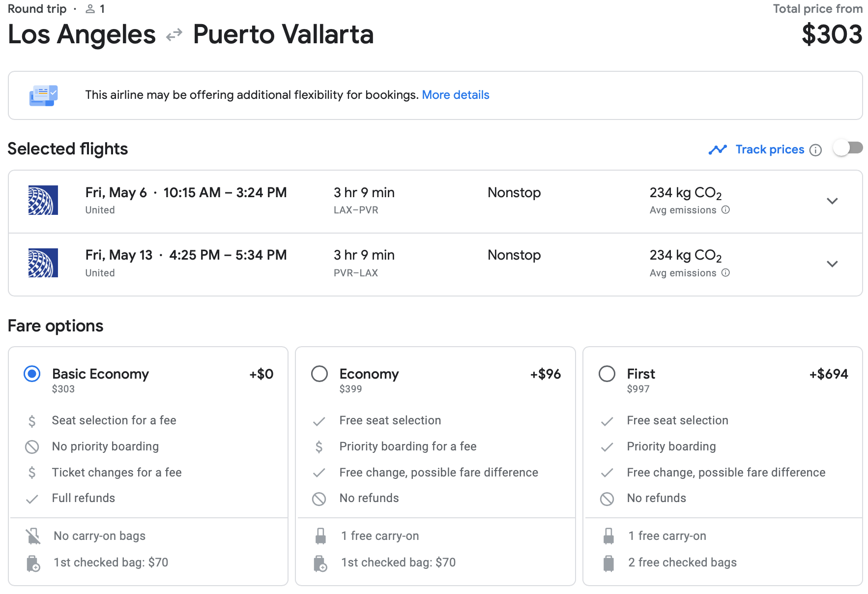This screenshot has width=868, height=594.
Task: Select the Economy fare radio button
Action: point(319,374)
